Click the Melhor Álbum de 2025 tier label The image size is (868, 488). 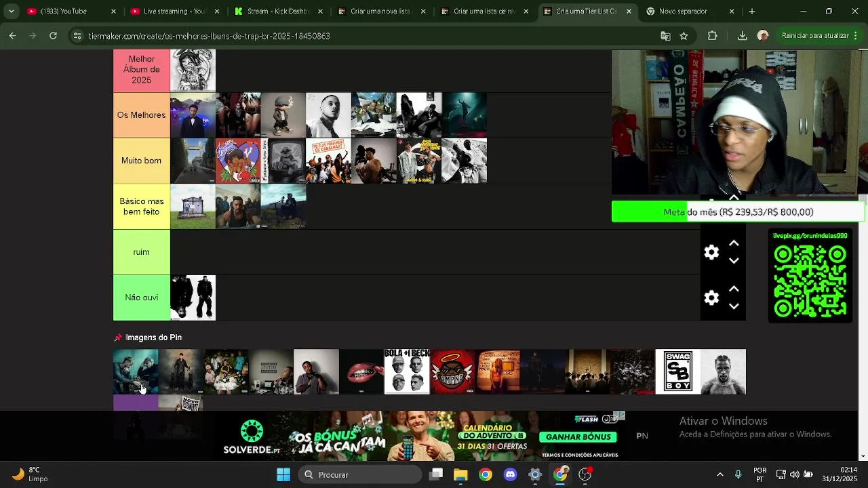point(142,70)
